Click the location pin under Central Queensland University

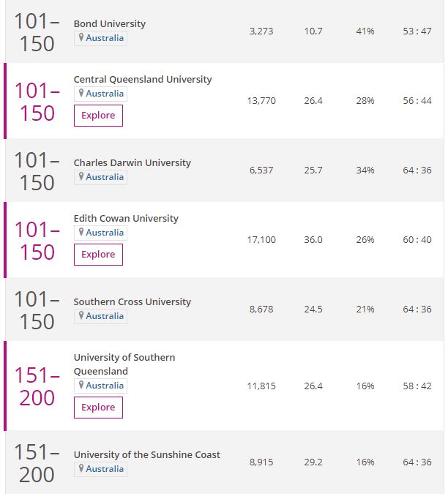point(81,93)
